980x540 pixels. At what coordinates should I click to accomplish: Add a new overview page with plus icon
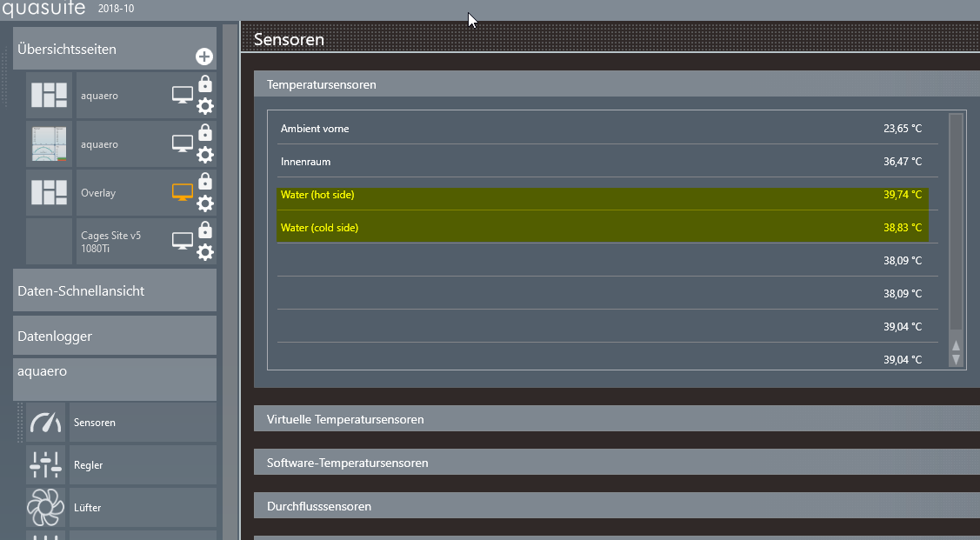point(204,57)
